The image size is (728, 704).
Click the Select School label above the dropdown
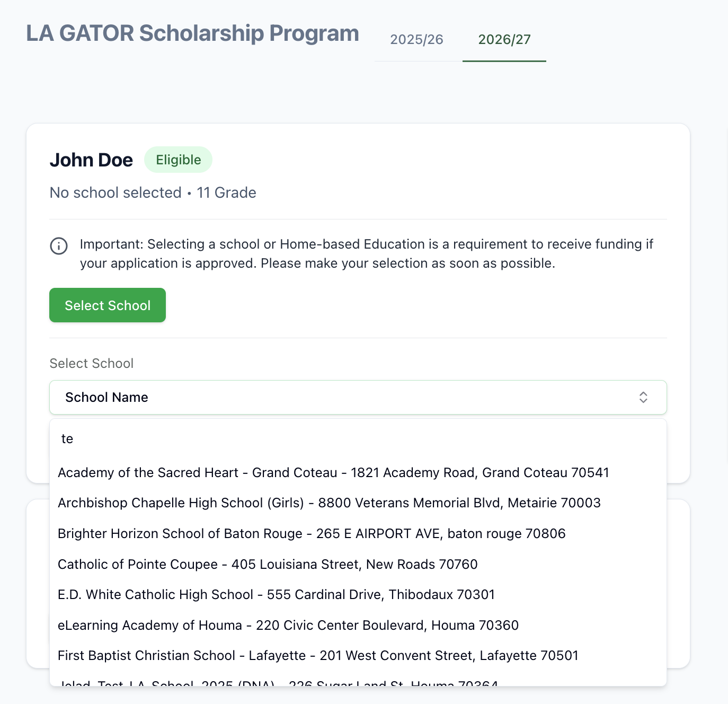click(x=91, y=364)
